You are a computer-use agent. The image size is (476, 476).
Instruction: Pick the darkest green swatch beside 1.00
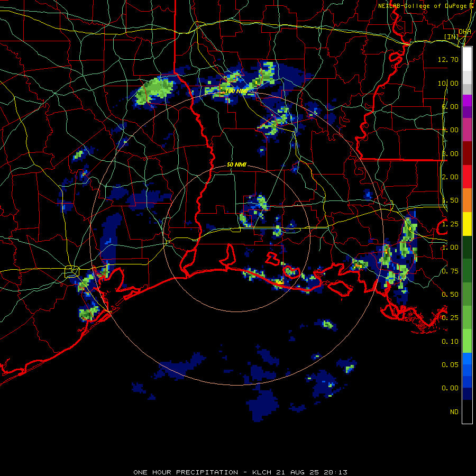pyautogui.click(x=467, y=248)
